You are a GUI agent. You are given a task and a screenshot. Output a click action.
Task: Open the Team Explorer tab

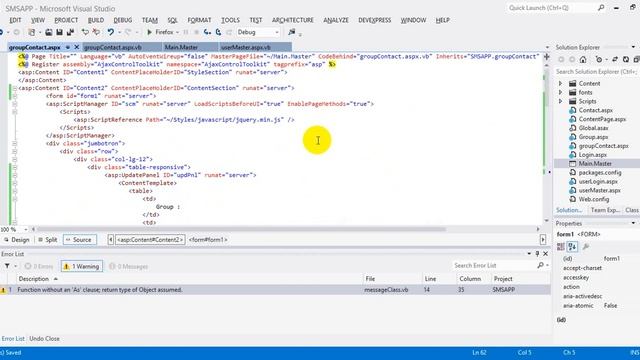[605, 210]
